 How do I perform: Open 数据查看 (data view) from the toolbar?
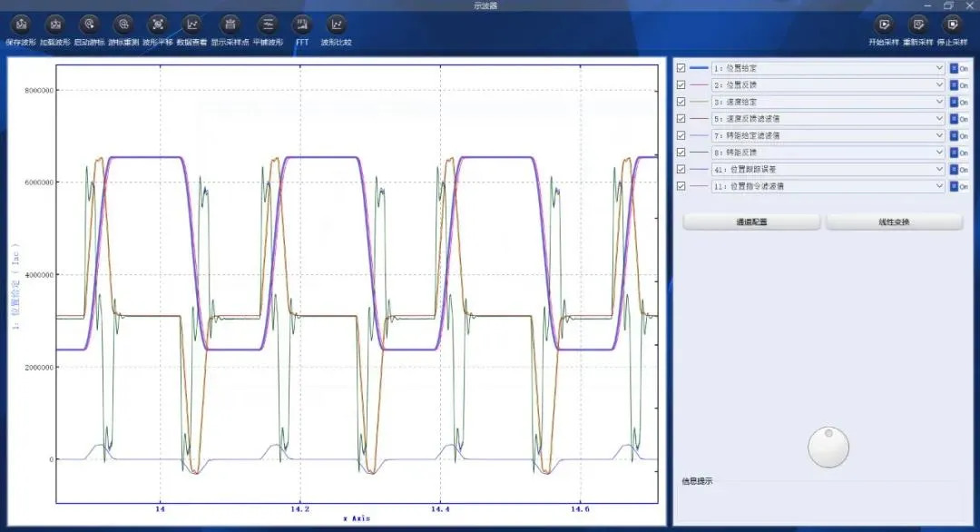point(191,25)
